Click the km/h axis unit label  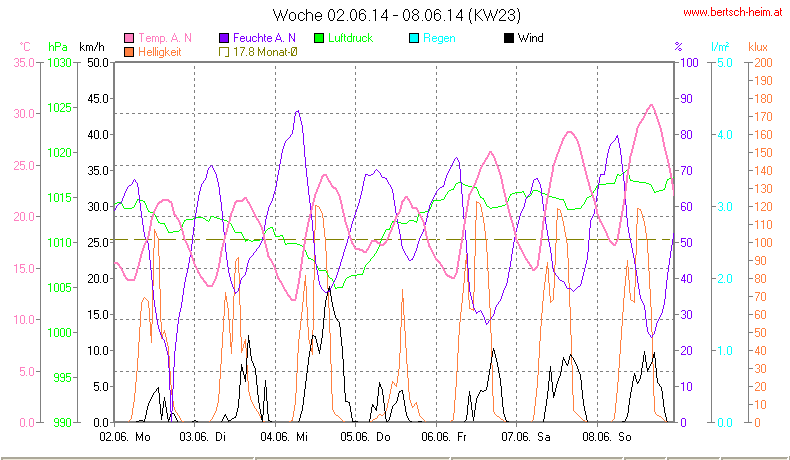pos(92,47)
